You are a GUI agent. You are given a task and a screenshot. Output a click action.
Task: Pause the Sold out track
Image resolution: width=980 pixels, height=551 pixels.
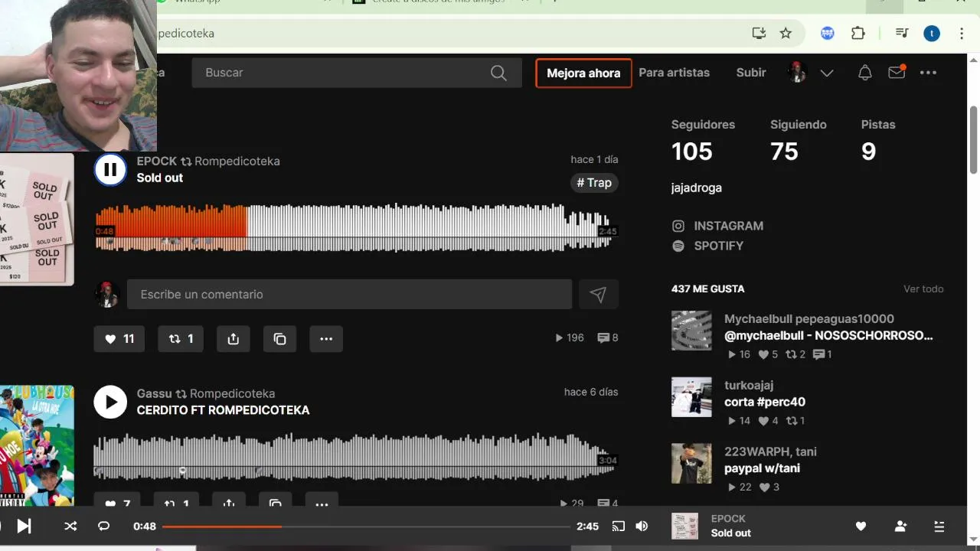coord(110,170)
